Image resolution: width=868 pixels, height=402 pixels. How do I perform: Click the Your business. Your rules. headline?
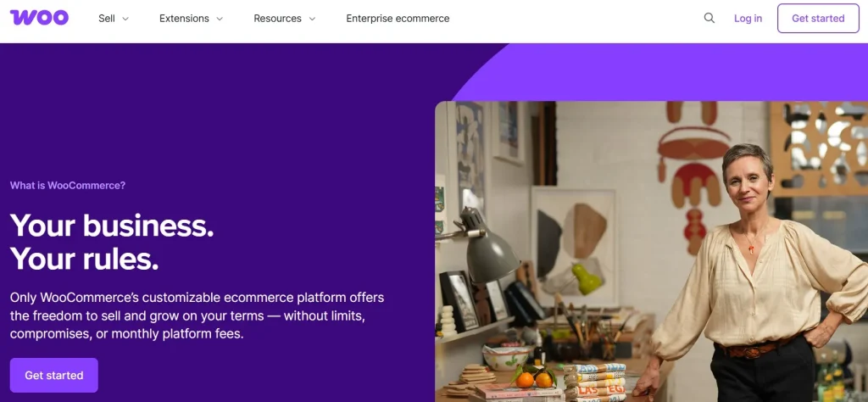pyautogui.click(x=112, y=242)
